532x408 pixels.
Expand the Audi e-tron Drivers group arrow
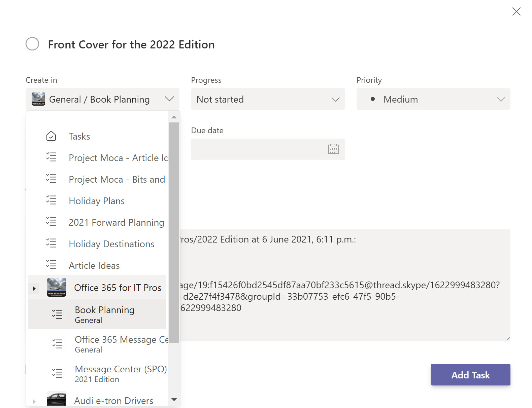pos(34,401)
